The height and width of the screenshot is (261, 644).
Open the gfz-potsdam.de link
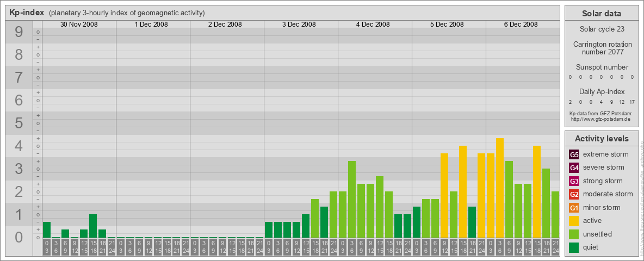click(600, 119)
